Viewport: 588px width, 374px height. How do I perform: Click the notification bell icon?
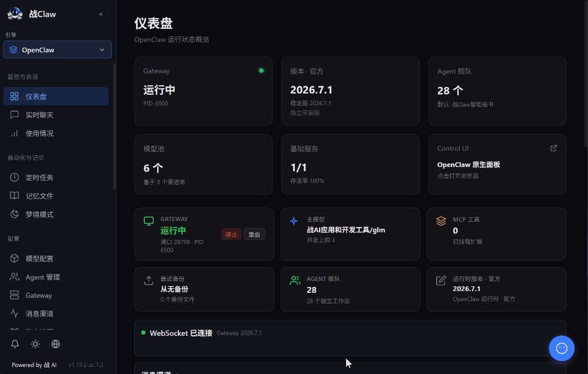pos(15,344)
